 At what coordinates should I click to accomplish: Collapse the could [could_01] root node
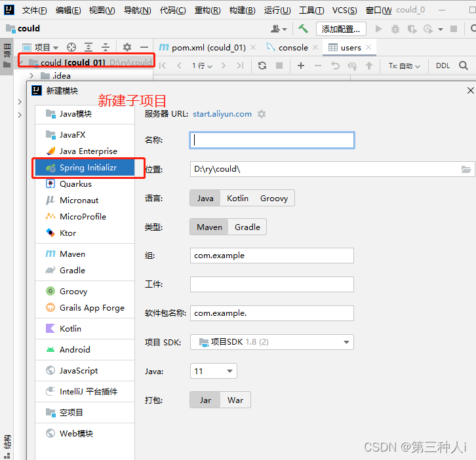click(20, 62)
